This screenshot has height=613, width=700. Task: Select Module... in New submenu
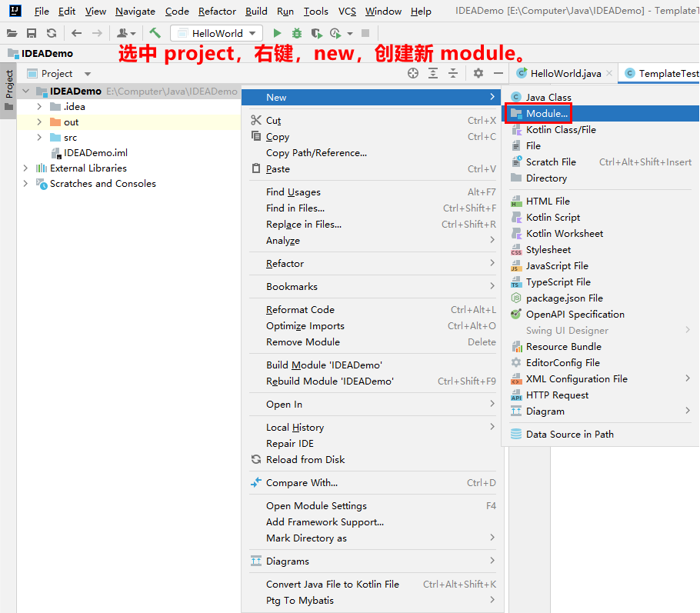(x=600, y=113)
